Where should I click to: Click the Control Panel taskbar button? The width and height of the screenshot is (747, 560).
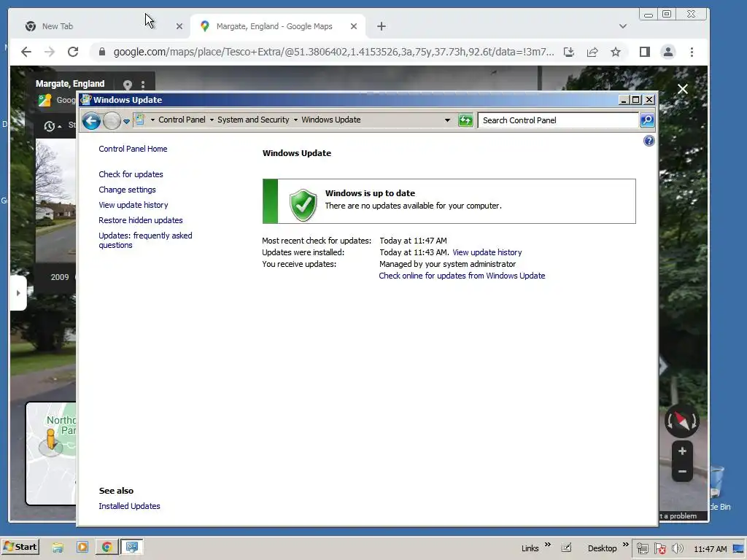pos(132,547)
